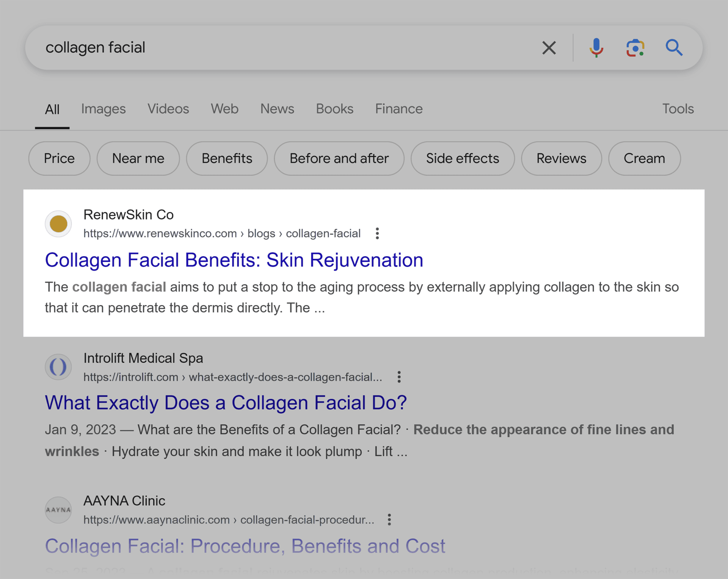Click the renewskinco.com URL breadcrumb
728x579 pixels.
(222, 233)
